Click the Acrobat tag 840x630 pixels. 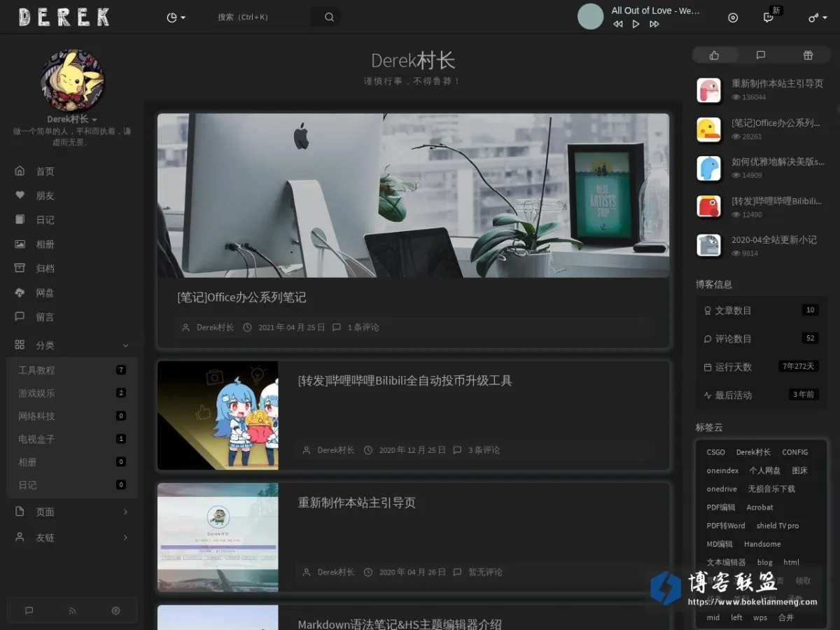759,507
